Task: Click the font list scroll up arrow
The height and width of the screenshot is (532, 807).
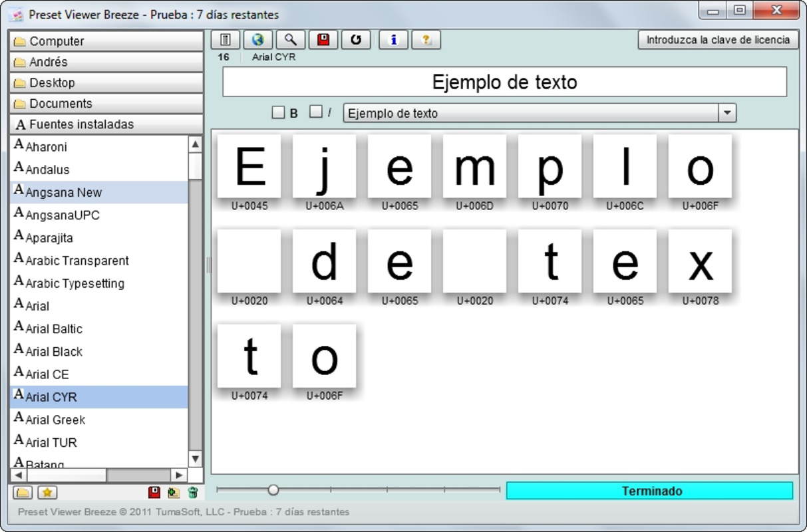Action: (x=196, y=144)
